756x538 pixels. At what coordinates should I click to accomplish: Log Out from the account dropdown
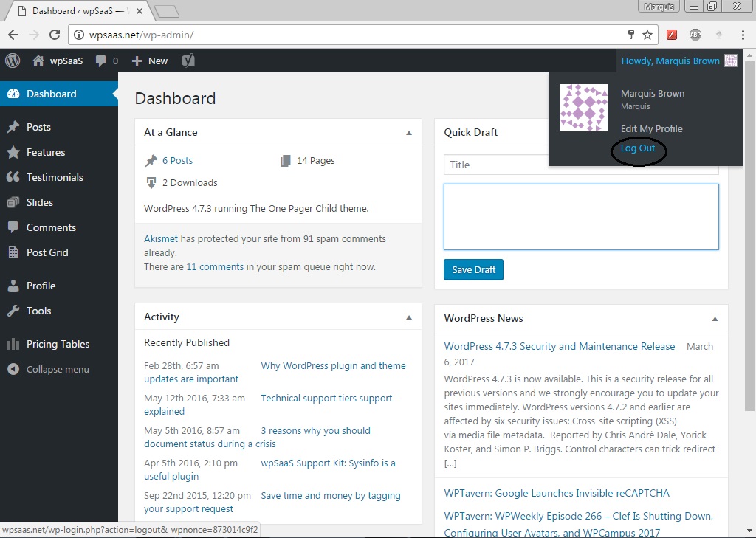point(637,148)
